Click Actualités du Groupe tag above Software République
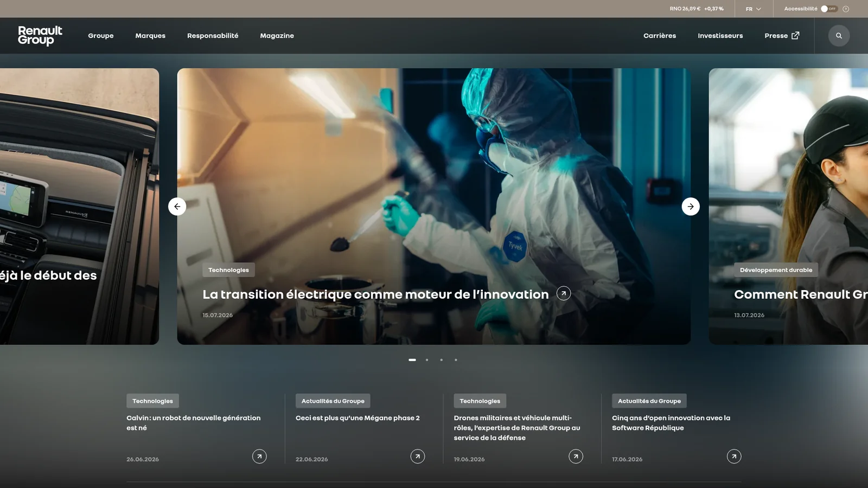868x488 pixels. 649,401
